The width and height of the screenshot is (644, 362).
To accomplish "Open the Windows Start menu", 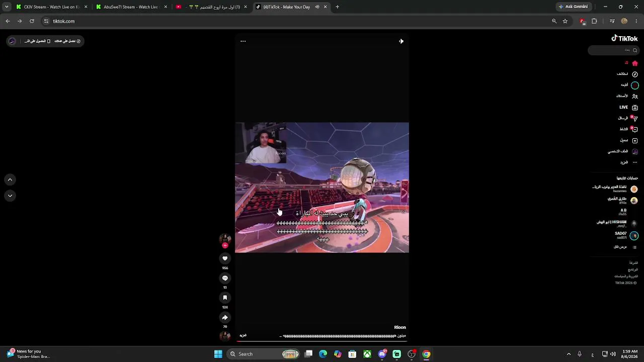I will tap(218, 354).
